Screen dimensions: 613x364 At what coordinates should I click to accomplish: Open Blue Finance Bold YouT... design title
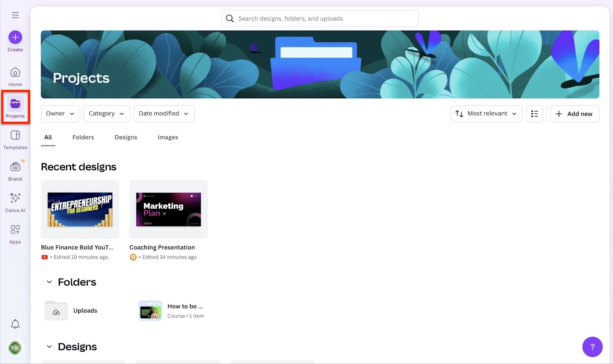pyautogui.click(x=77, y=247)
